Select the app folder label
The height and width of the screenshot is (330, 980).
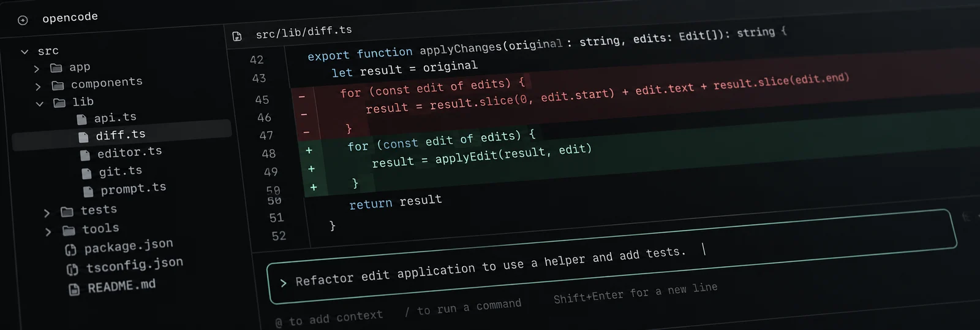click(x=80, y=67)
